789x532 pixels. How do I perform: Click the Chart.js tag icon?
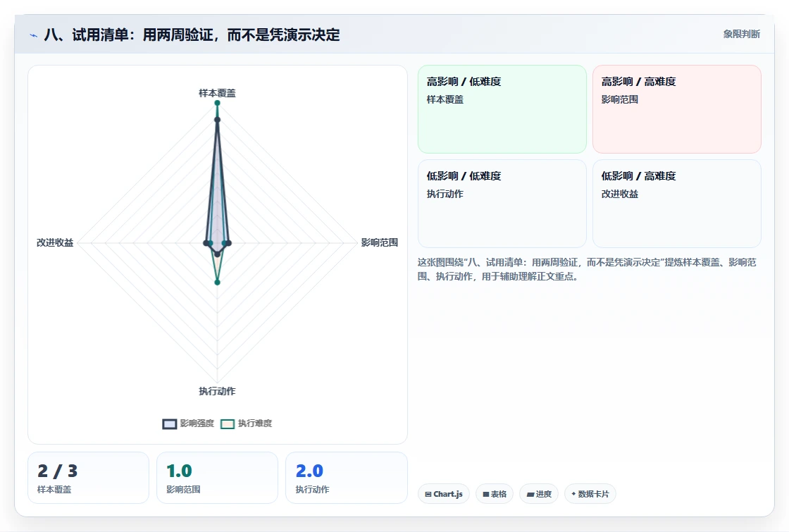428,494
